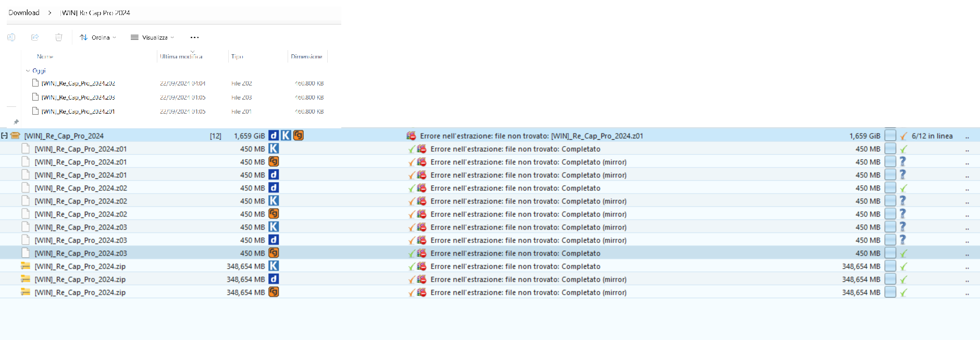Click the orange g hoster icon in the .z03 row
The height and width of the screenshot is (340, 980).
274,253
